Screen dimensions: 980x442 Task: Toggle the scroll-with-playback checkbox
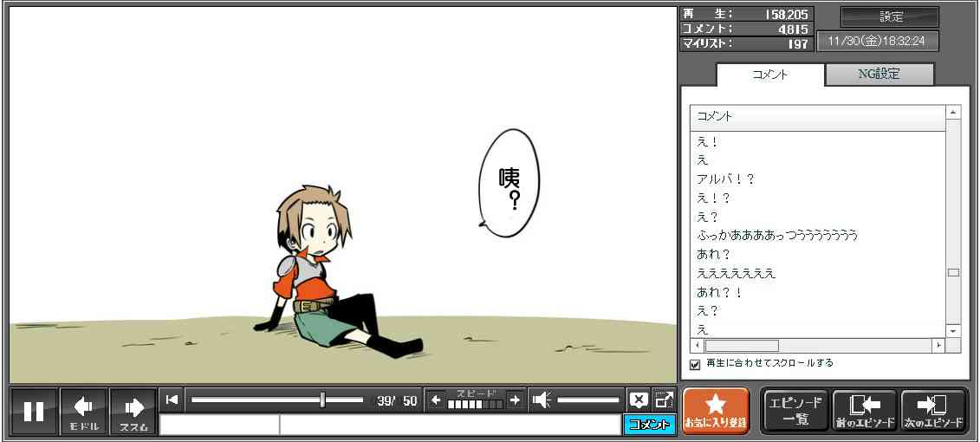point(695,364)
